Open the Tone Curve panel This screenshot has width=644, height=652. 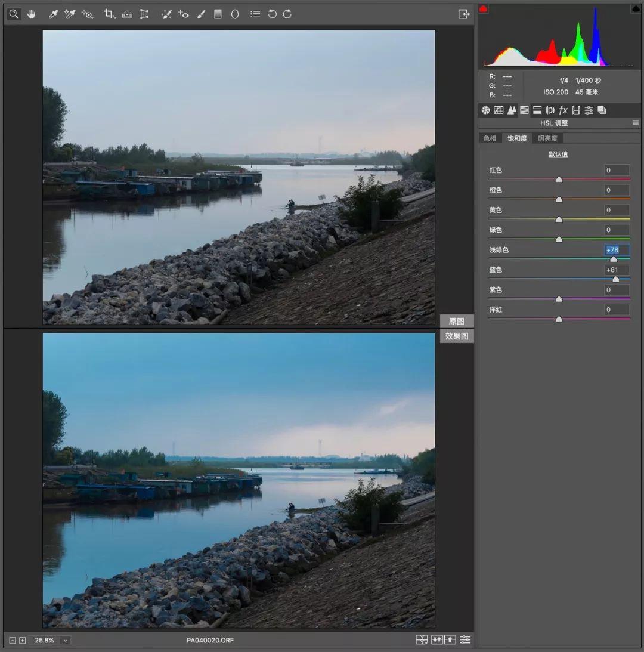click(x=499, y=110)
